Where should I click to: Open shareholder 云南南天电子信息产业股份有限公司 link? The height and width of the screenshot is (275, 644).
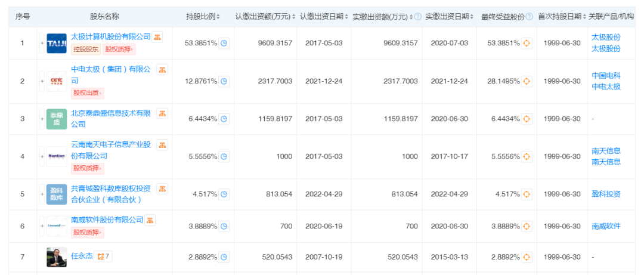tap(111, 150)
